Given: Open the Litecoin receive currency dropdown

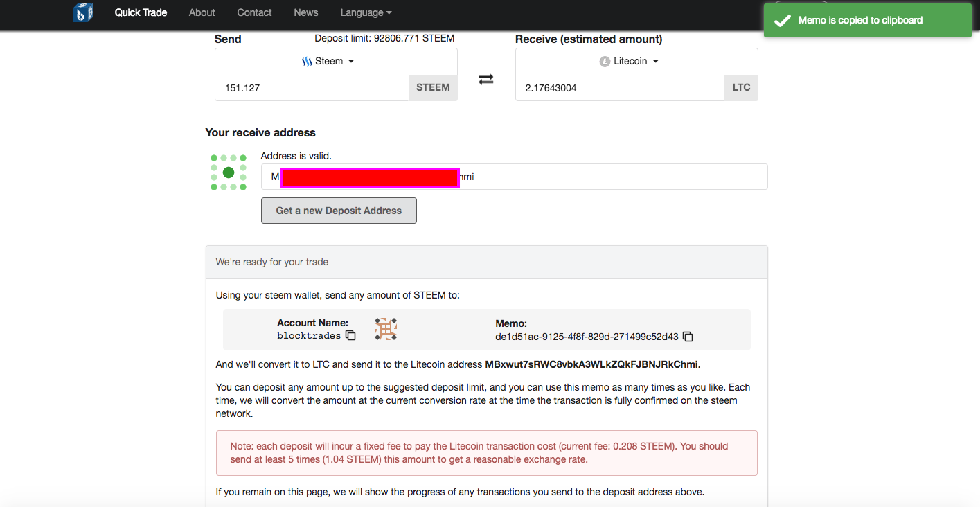Looking at the screenshot, I should 636,61.
